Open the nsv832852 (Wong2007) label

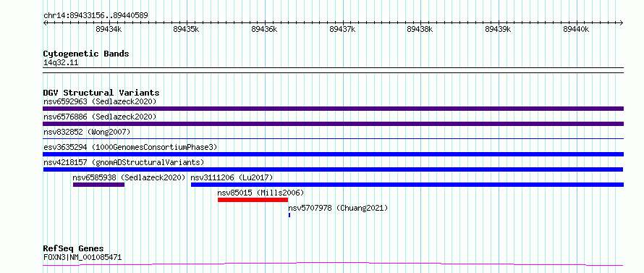[87, 132]
